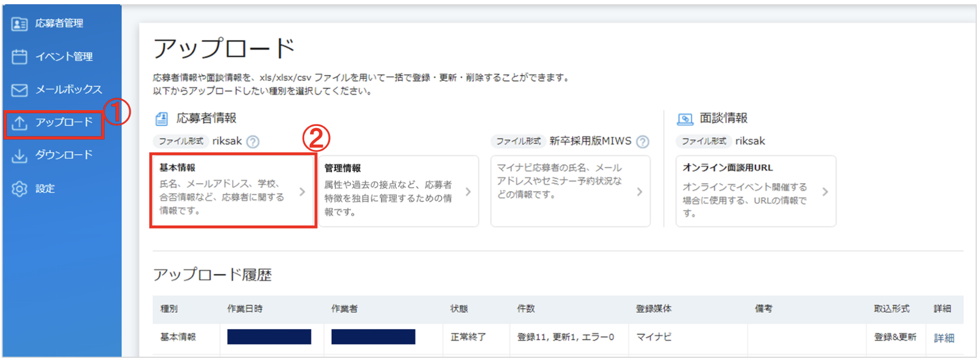The height and width of the screenshot is (360, 980).
Task: Click the chevron on the オンライン面談用URL card
Action: 825,192
